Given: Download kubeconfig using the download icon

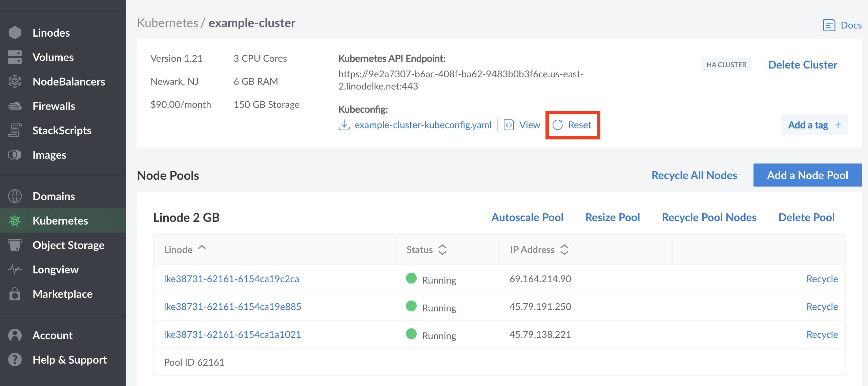Looking at the screenshot, I should point(344,125).
